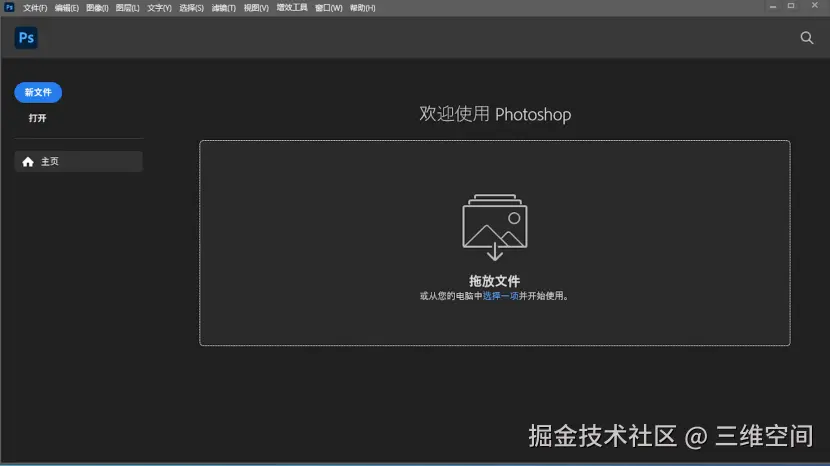830x466 pixels.
Task: Click the 欢迎使用 Photoshop title
Action: tap(495, 114)
